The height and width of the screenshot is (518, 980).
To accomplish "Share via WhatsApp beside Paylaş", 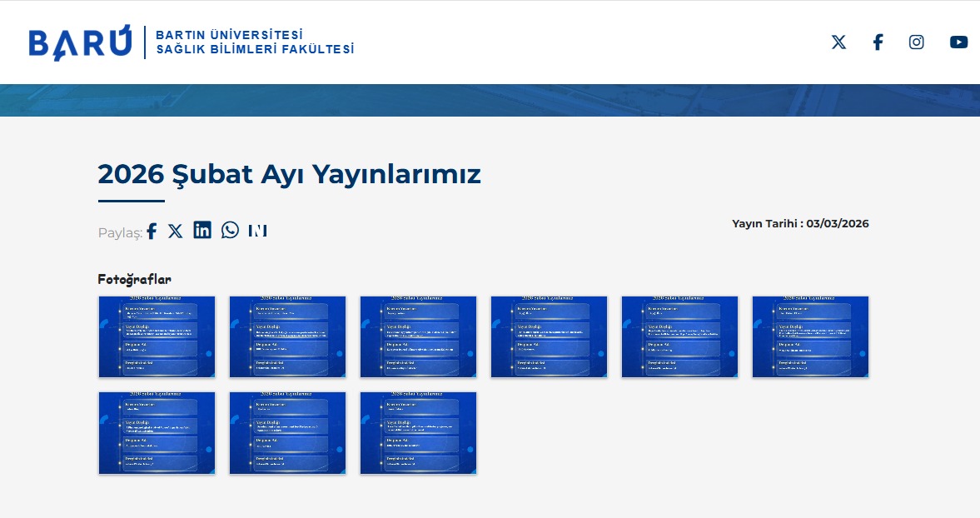I will point(230,230).
